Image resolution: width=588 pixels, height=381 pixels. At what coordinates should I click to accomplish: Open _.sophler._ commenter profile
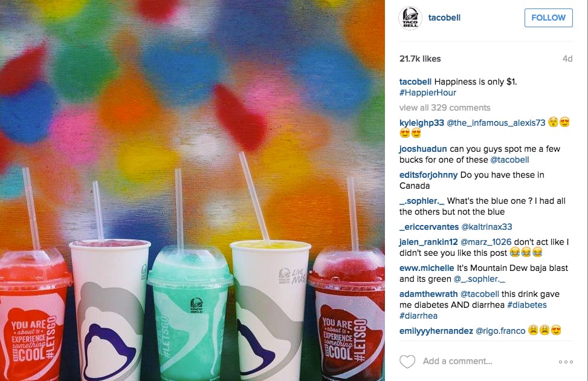point(422,201)
